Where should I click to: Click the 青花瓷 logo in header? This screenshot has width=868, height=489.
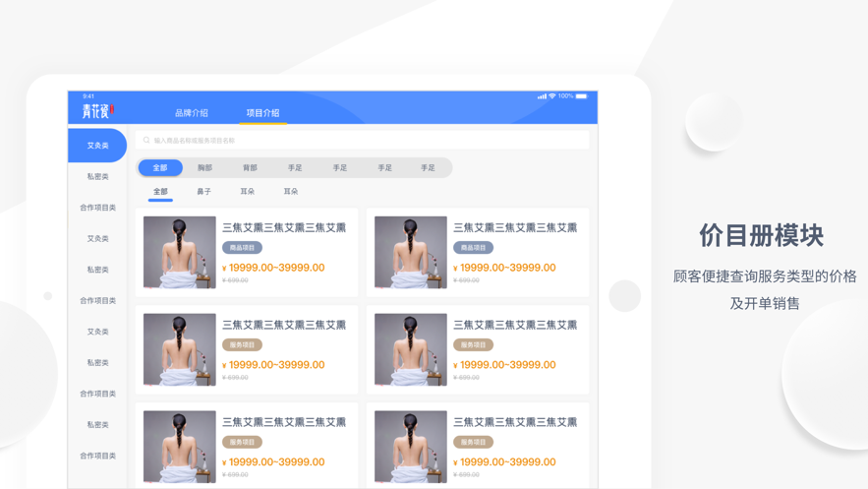(x=98, y=111)
